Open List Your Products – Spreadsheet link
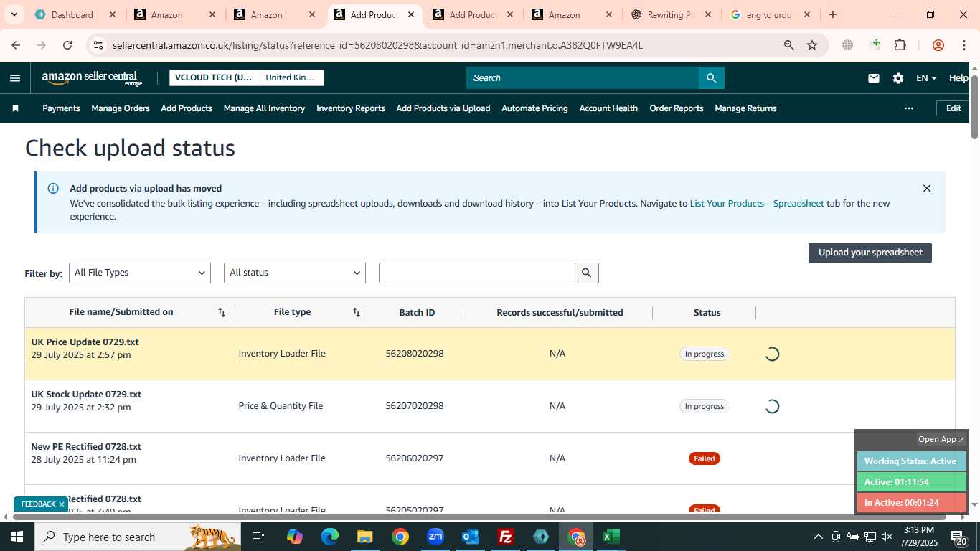Image resolution: width=980 pixels, height=551 pixels. click(x=757, y=204)
